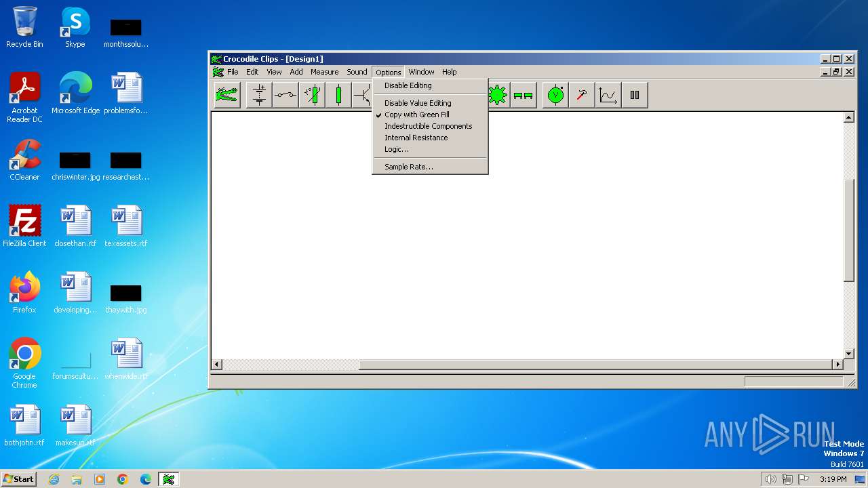Click Crocodile Clips taskbar button

coord(169,479)
